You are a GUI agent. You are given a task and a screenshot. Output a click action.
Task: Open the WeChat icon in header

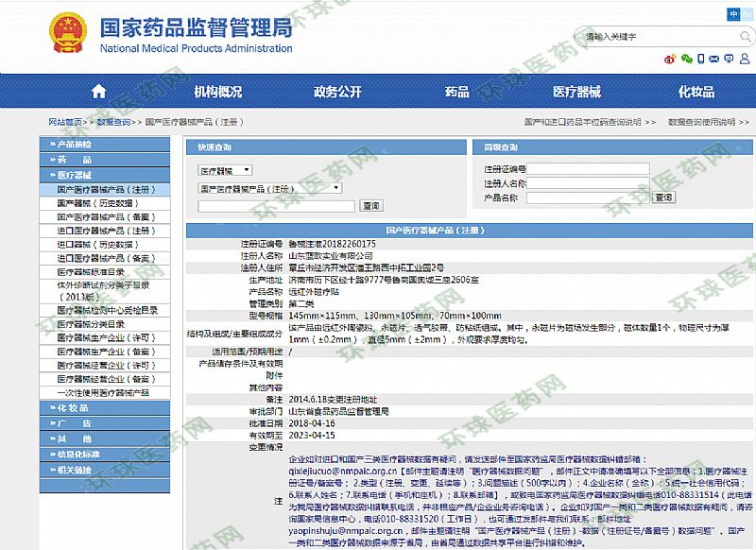coord(689,59)
